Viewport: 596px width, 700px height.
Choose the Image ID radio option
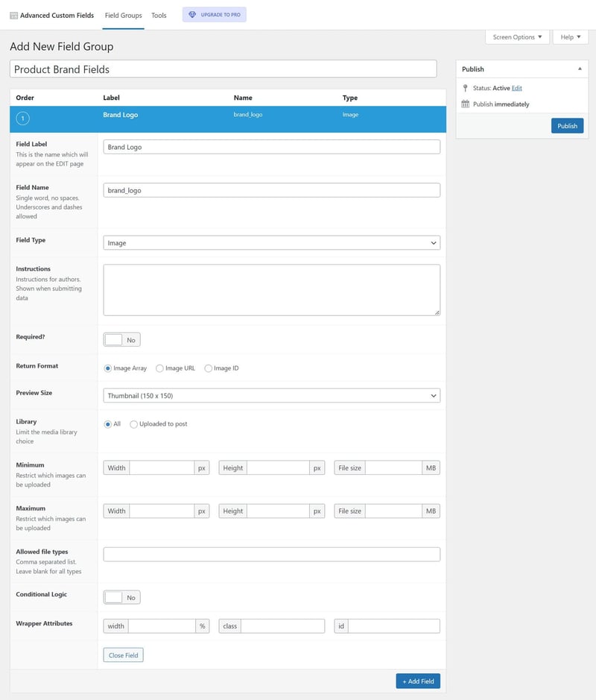click(x=209, y=368)
